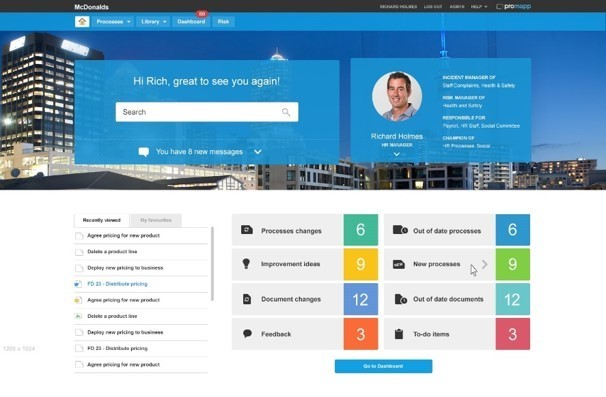
Task: Open the Processes dropdown menu
Action: 113,22
